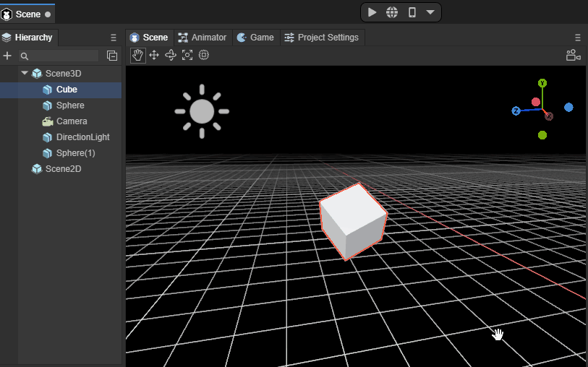Viewport: 588px width, 367px height.
Task: Click the green Y axis on gizmo
Action: [542, 84]
